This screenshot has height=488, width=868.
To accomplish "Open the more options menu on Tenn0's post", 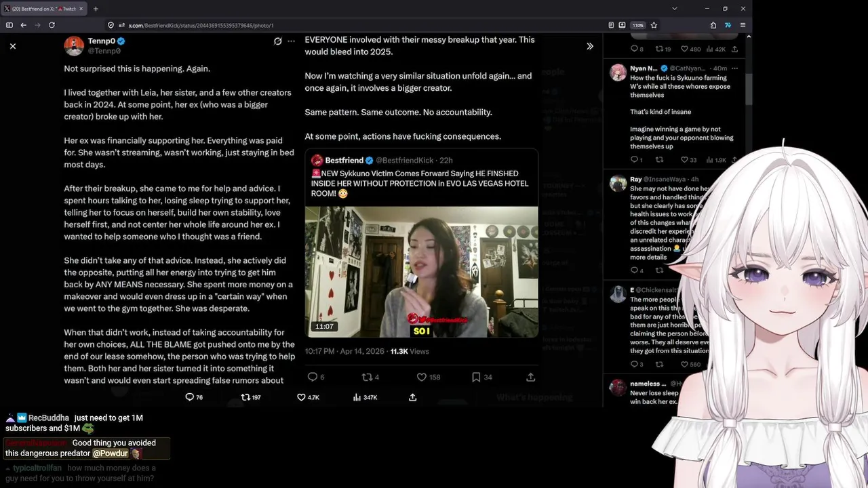I will 292,41.
